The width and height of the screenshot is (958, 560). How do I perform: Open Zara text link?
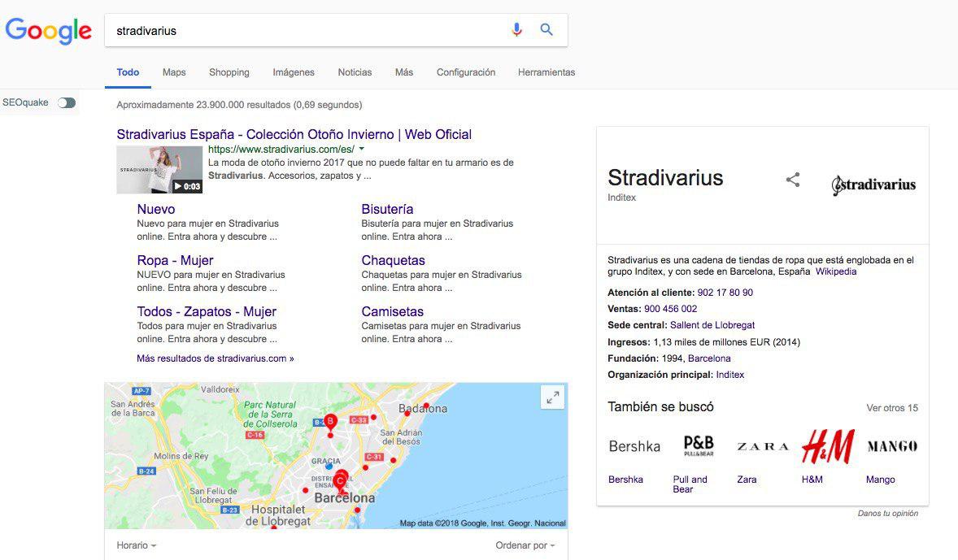click(x=747, y=480)
